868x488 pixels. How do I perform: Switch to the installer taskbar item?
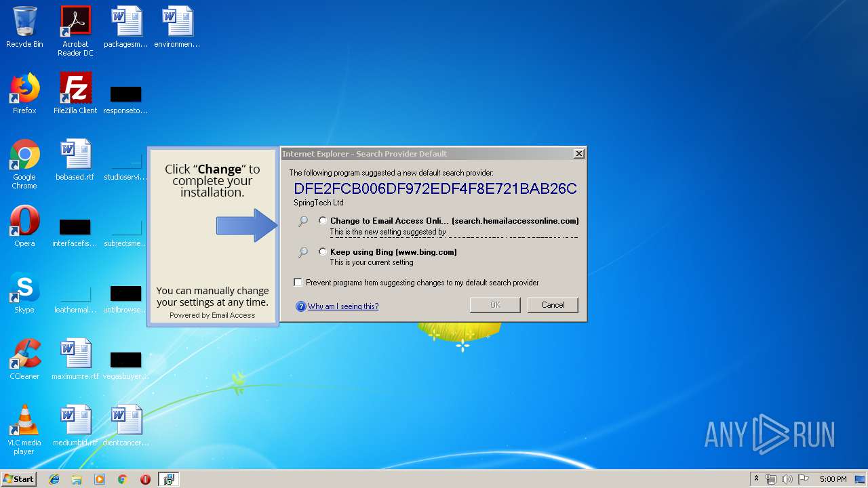168,479
